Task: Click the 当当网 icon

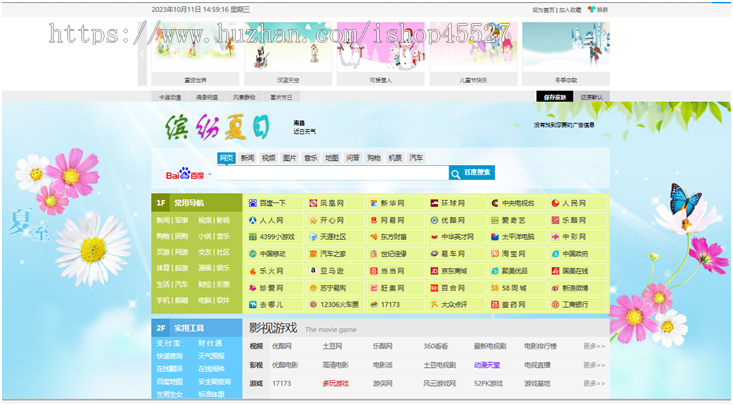Action: coord(374,270)
